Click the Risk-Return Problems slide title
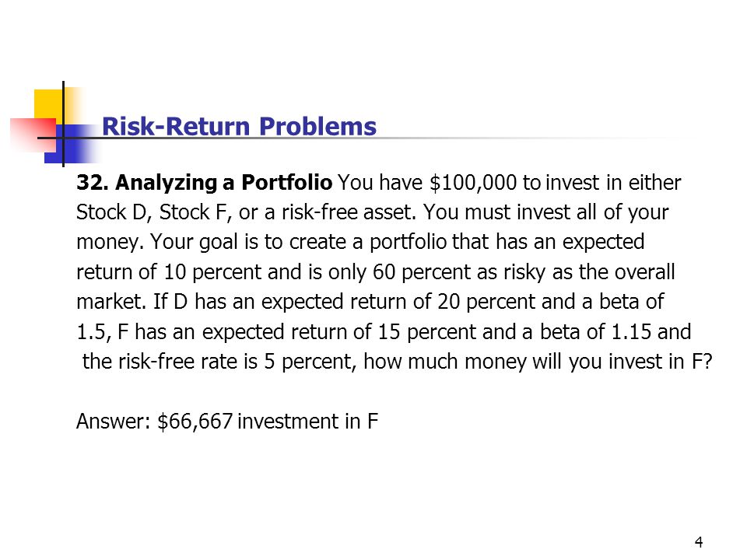 click(x=239, y=127)
